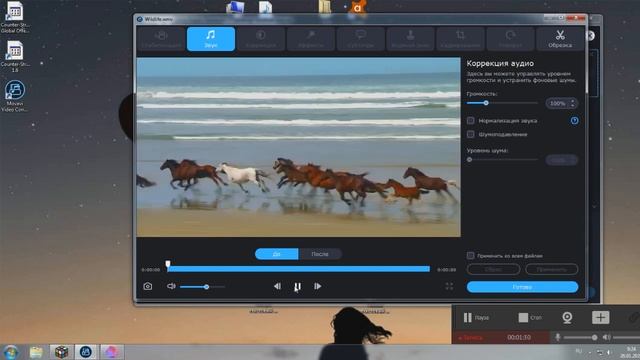The image size is (640, 360).
Task: Open the Counter-Strike Global Offensive desktop shortcut
Action: (15, 17)
